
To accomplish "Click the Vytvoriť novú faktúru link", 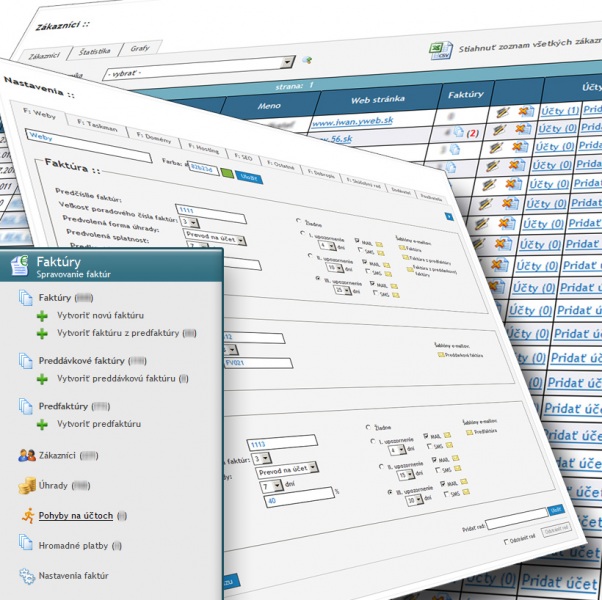I will [101, 315].
